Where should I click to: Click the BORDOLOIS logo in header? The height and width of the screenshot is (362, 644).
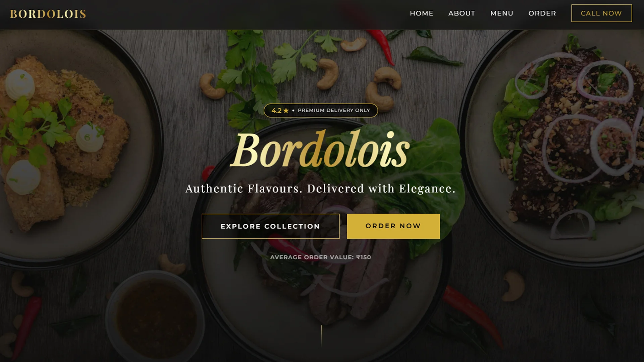pyautogui.click(x=48, y=14)
